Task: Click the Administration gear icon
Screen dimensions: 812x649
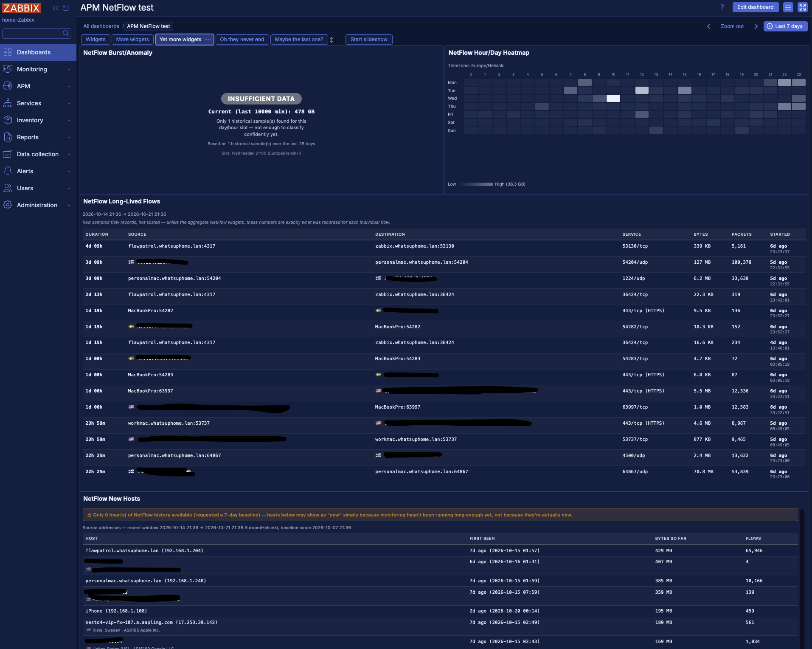Action: [x=8, y=205]
